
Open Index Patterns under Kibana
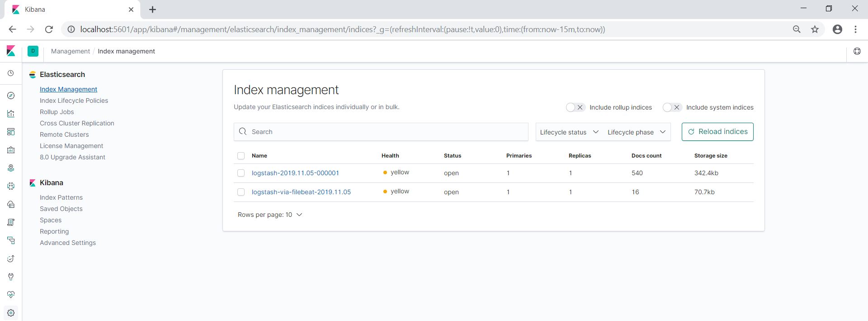point(61,197)
